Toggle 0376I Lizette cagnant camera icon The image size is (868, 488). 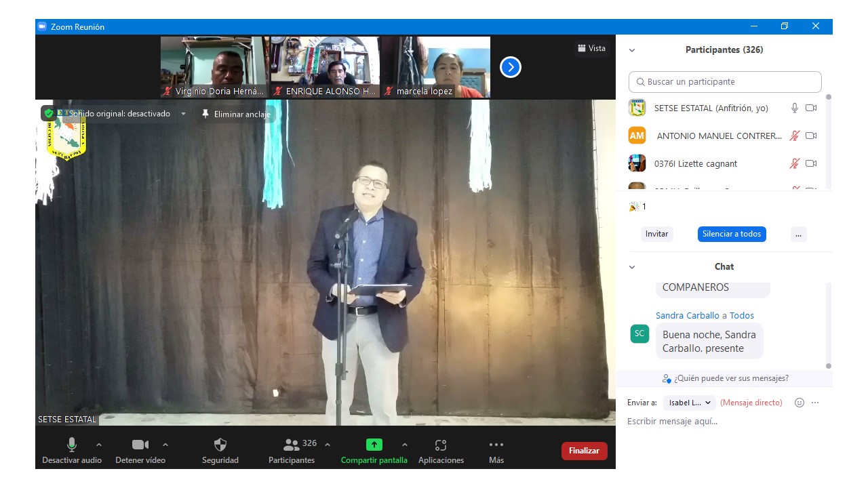tap(811, 163)
